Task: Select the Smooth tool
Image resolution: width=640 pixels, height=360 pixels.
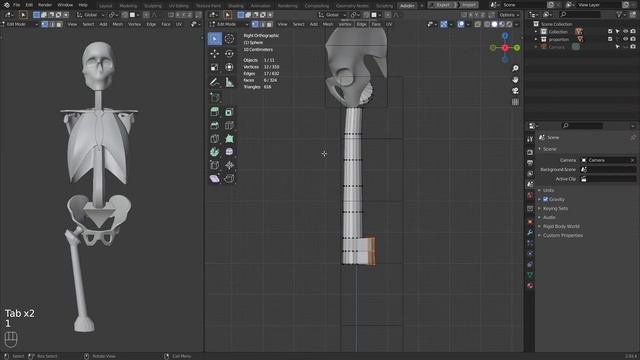Action: [x=229, y=152]
